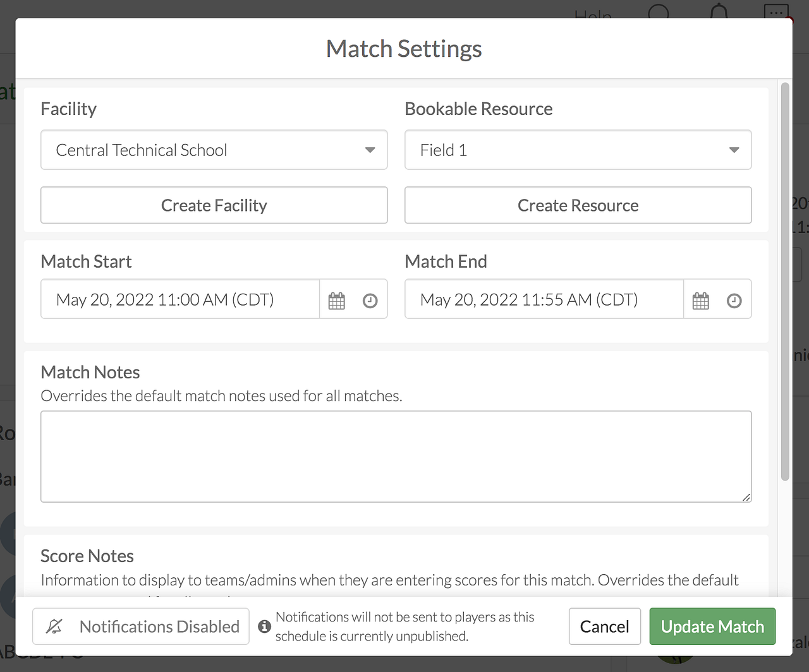
Task: Click the Update Match button
Action: pos(712,627)
